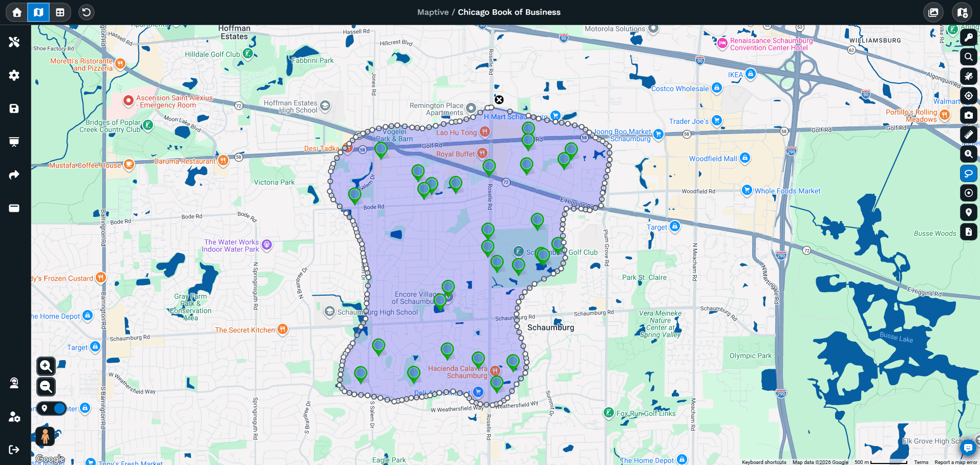Open the key legend tool
This screenshot has width=980, height=465.
pyautogui.click(x=969, y=37)
